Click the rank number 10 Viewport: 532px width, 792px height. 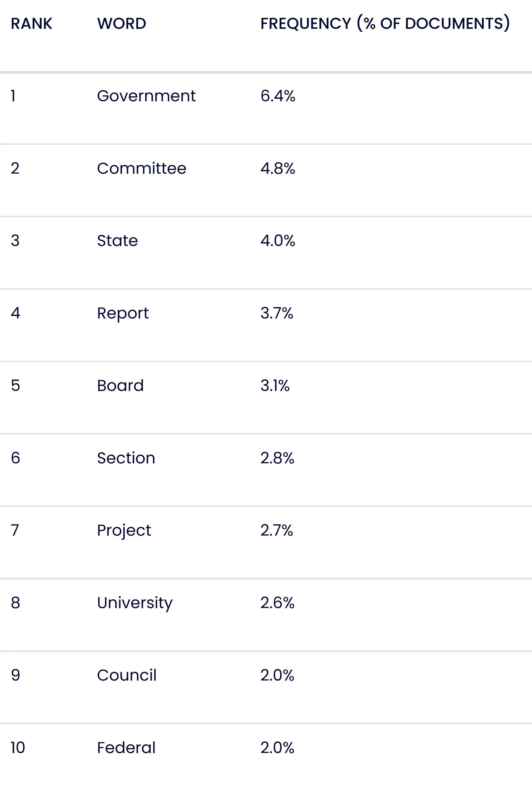point(18,748)
